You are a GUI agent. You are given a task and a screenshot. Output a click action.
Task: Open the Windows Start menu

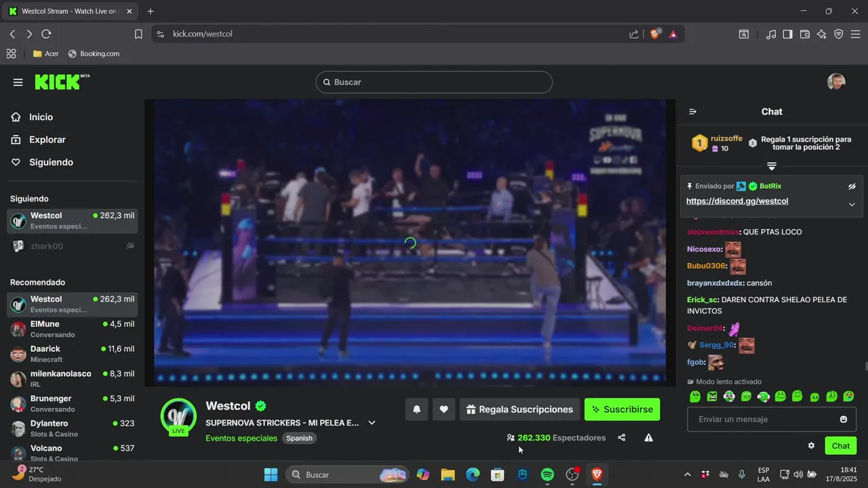pos(271,474)
